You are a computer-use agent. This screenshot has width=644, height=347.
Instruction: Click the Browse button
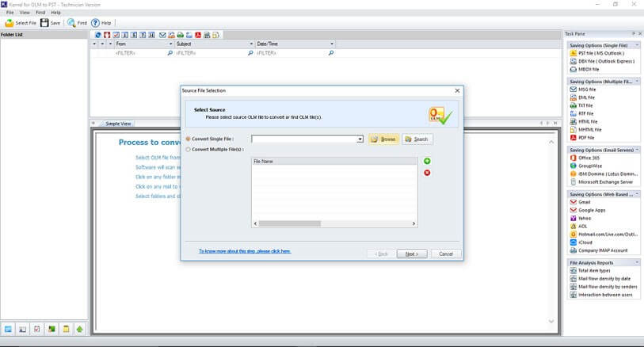pyautogui.click(x=383, y=139)
